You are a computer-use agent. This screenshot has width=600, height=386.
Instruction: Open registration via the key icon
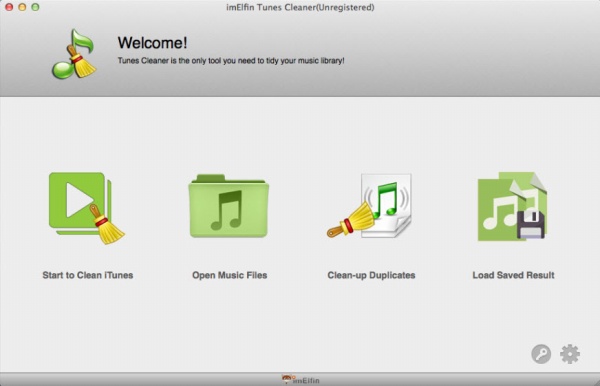click(541, 354)
